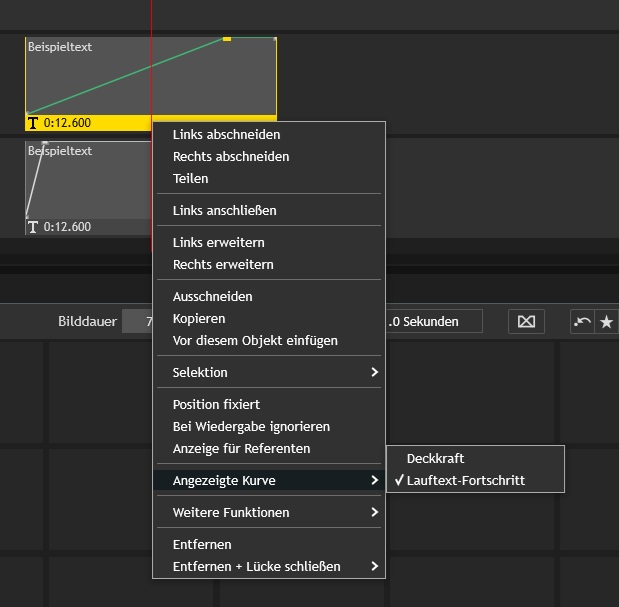The image size is (619, 607).
Task: Click the keyframe at top of white curve
Action: click(x=45, y=143)
